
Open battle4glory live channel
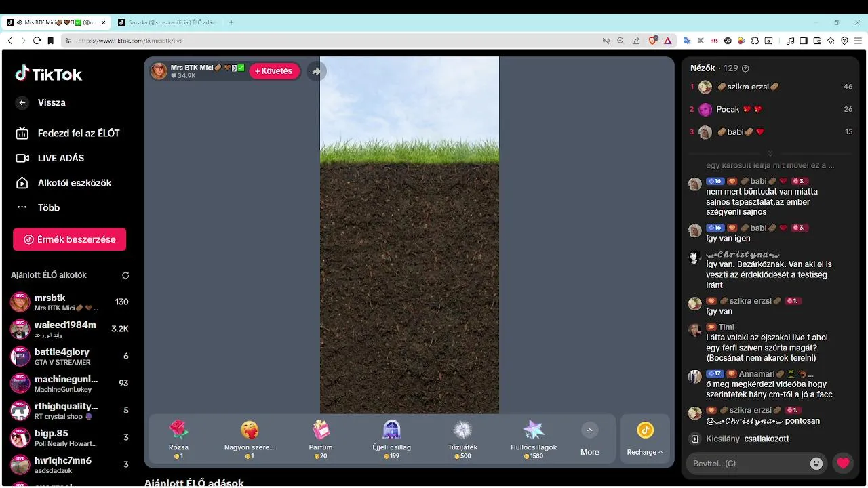point(70,357)
